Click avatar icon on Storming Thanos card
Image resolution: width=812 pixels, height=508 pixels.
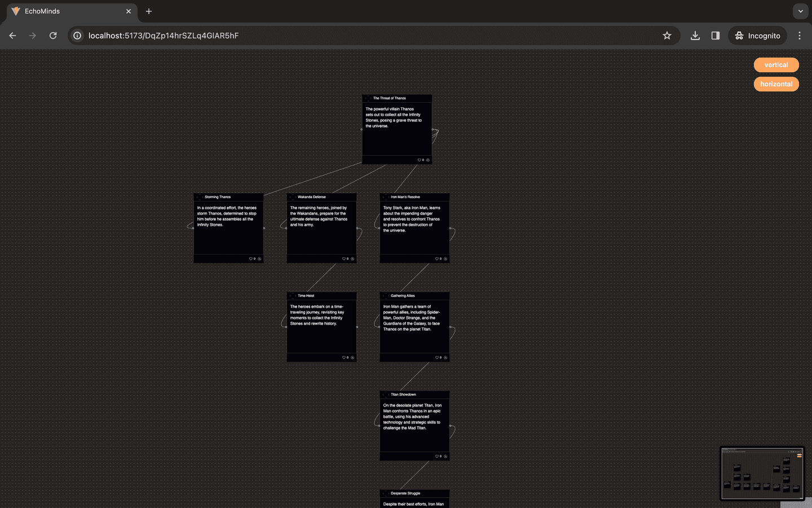coord(200,197)
